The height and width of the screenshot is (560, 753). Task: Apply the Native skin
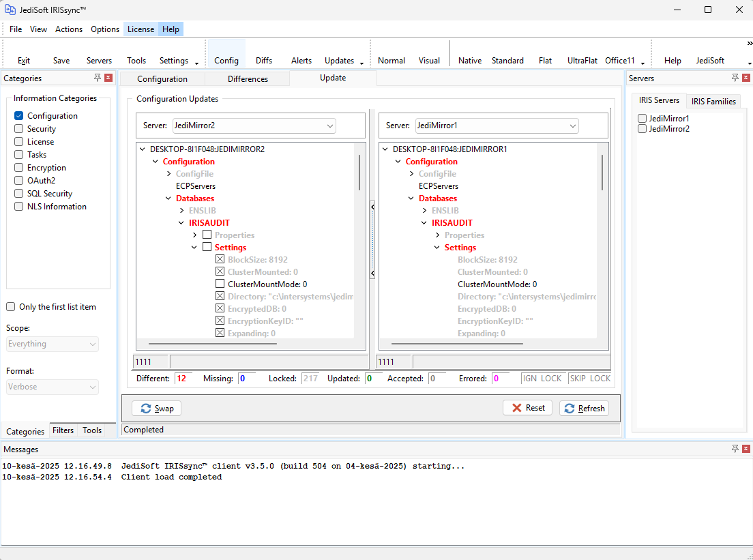[x=470, y=61]
